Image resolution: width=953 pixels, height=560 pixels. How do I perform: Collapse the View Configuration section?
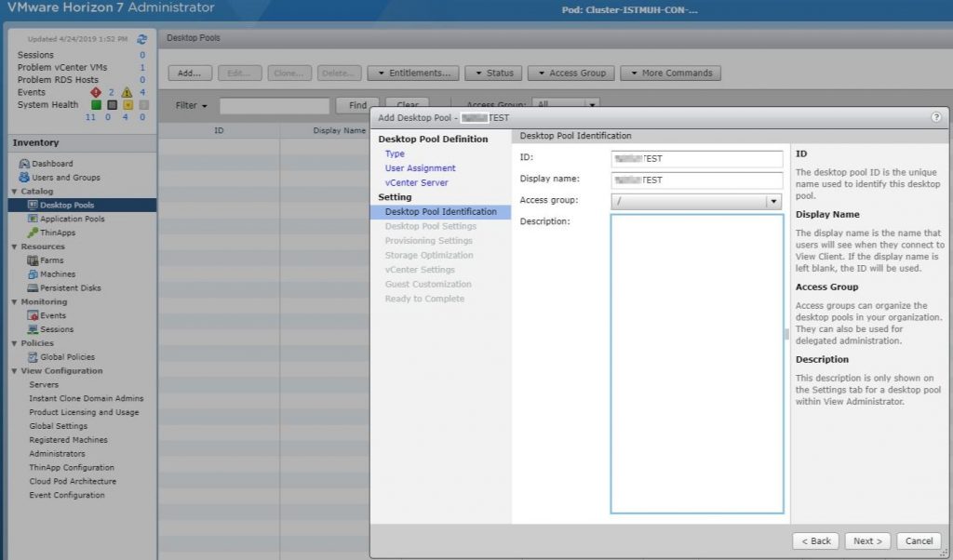pos(14,371)
